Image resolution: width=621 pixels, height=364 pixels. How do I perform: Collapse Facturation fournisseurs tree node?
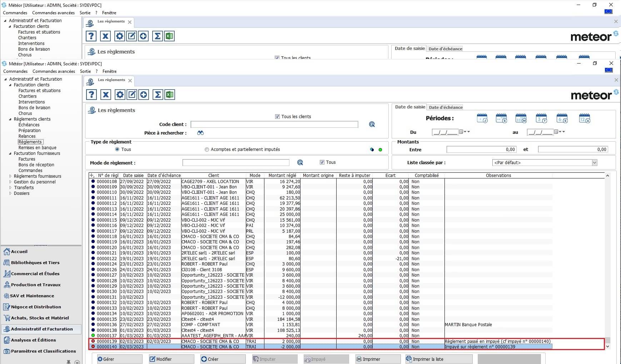click(x=10, y=153)
